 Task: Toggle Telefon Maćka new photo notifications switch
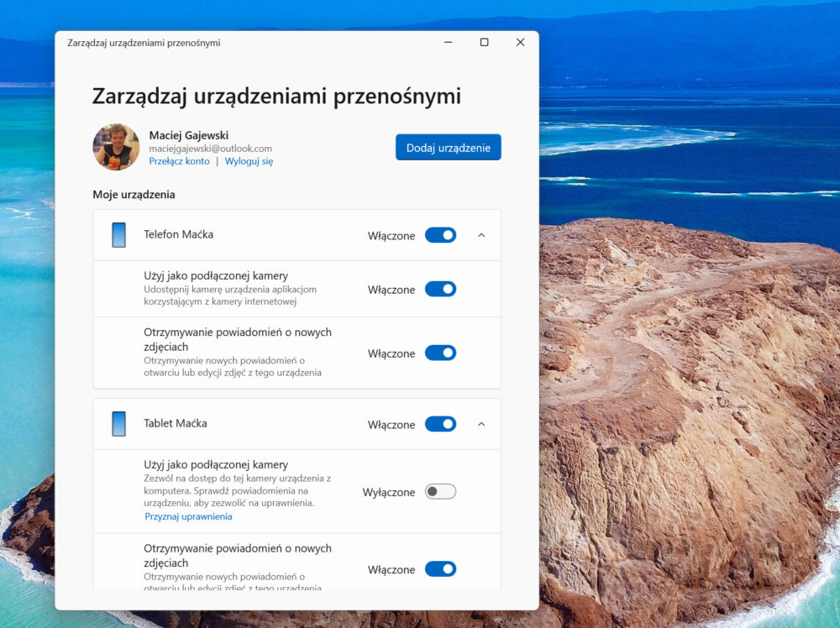point(440,353)
